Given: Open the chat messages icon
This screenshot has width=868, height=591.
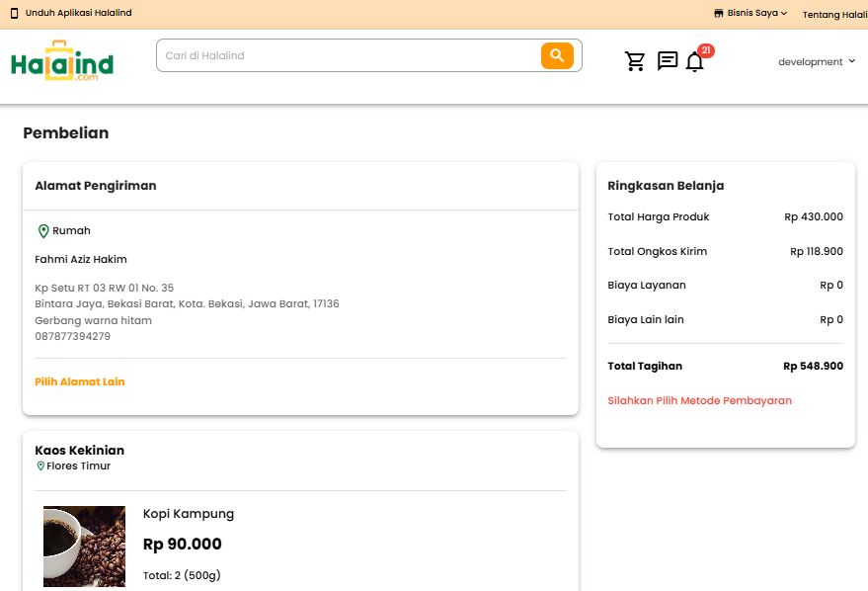Looking at the screenshot, I should (668, 61).
